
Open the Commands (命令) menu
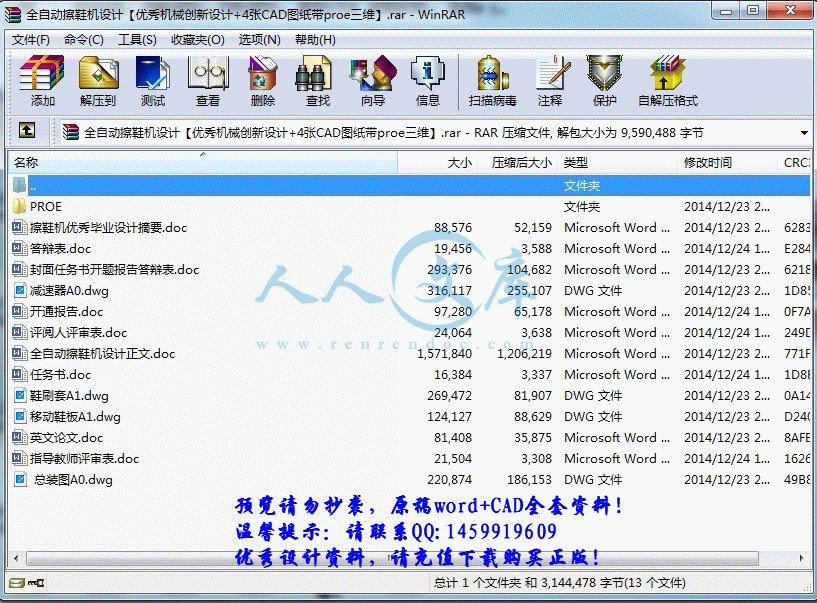coord(84,40)
